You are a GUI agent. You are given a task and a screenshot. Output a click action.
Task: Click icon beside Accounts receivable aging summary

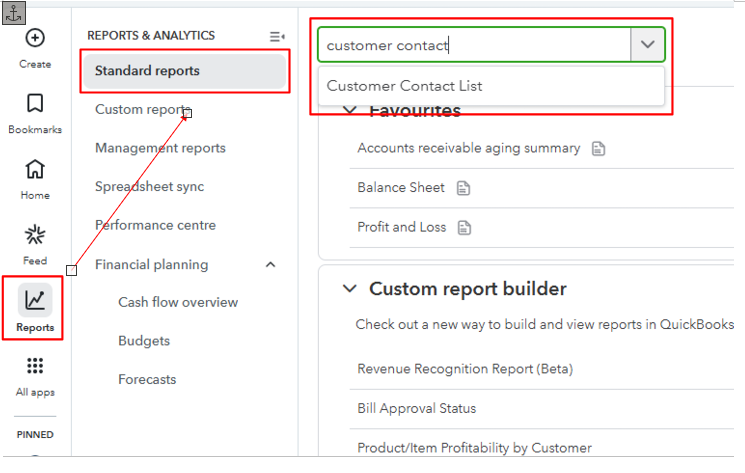click(598, 149)
